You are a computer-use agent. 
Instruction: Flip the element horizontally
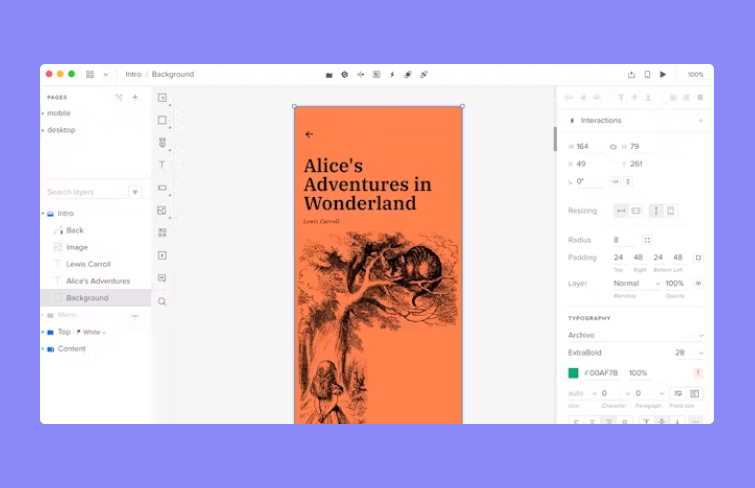tap(615, 182)
